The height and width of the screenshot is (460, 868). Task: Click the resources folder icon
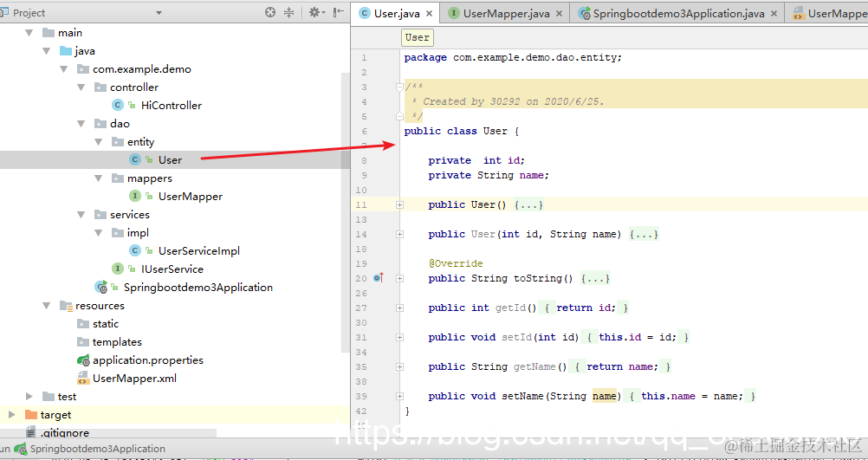pyautogui.click(x=66, y=306)
